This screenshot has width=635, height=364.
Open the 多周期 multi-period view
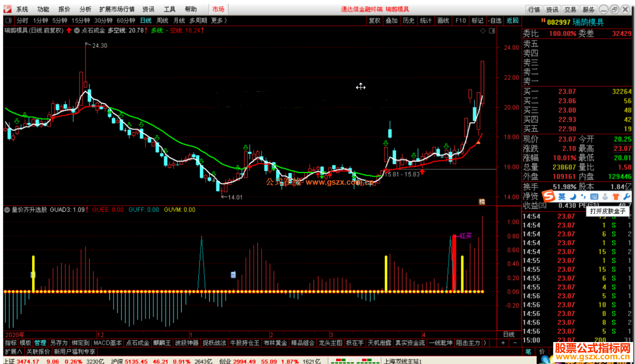(198, 21)
